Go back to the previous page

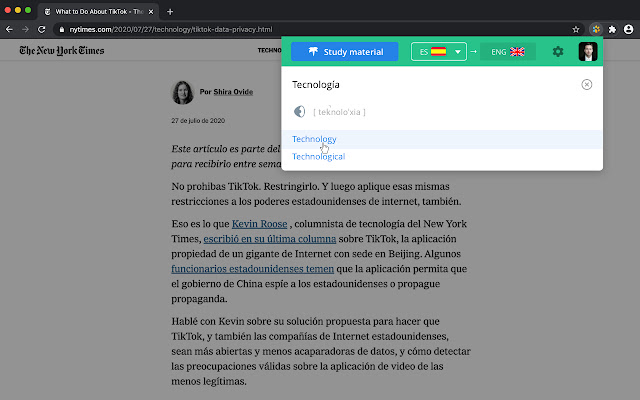[x=12, y=30]
